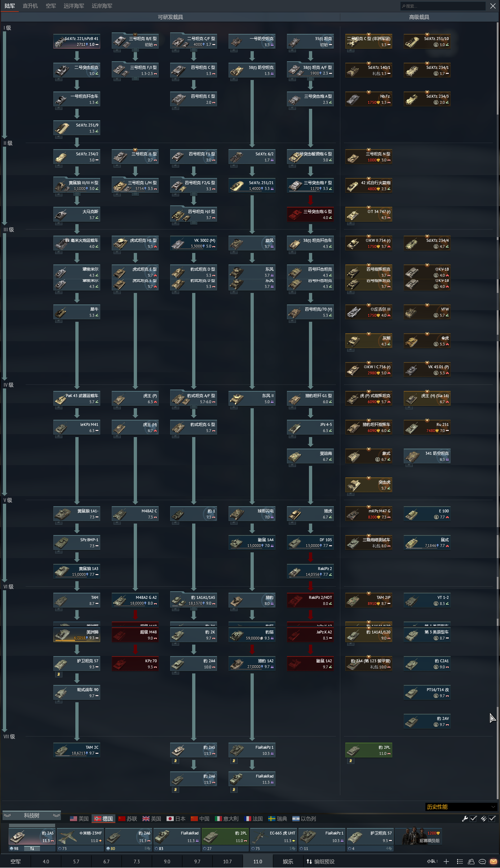This screenshot has width=500, height=868.
Task: Switch to the 直升机 (helicopter) tab
Action: (30, 6)
